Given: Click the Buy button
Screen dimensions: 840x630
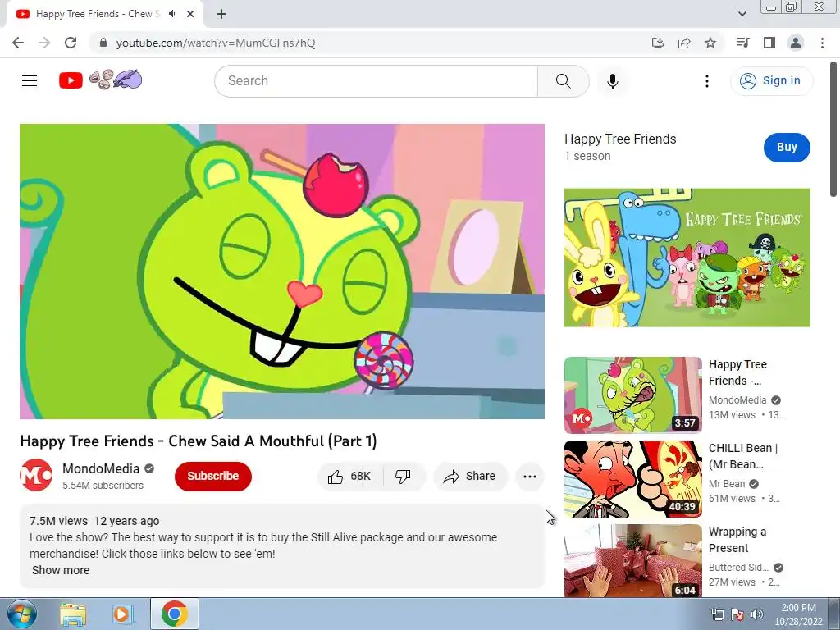Looking at the screenshot, I should pyautogui.click(x=787, y=148).
